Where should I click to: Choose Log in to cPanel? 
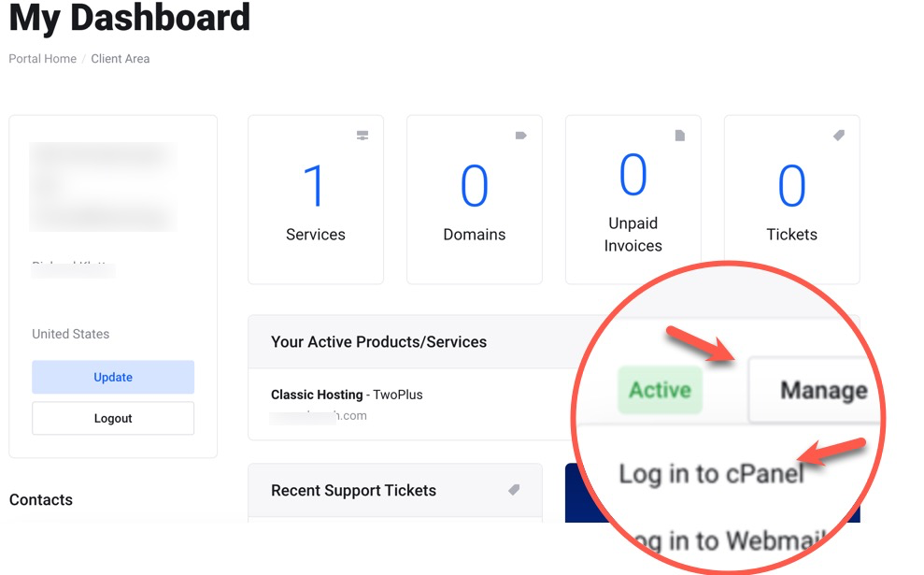[x=710, y=473]
